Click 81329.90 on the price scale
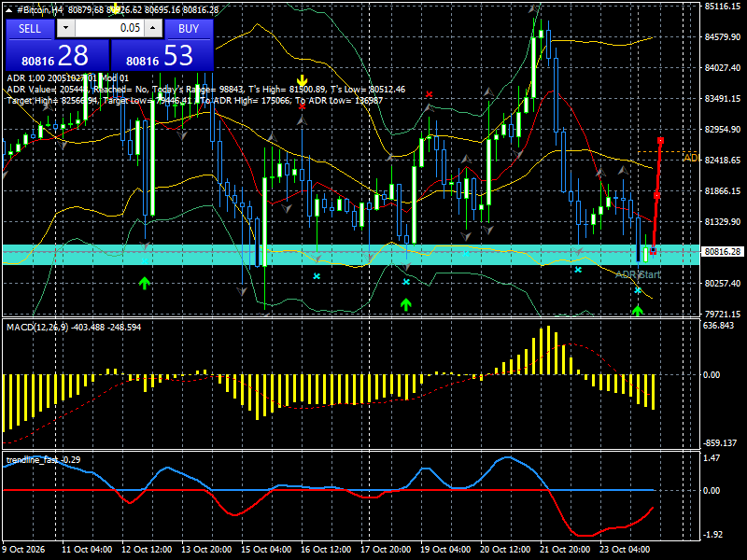This screenshot has width=747, height=560. [723, 222]
